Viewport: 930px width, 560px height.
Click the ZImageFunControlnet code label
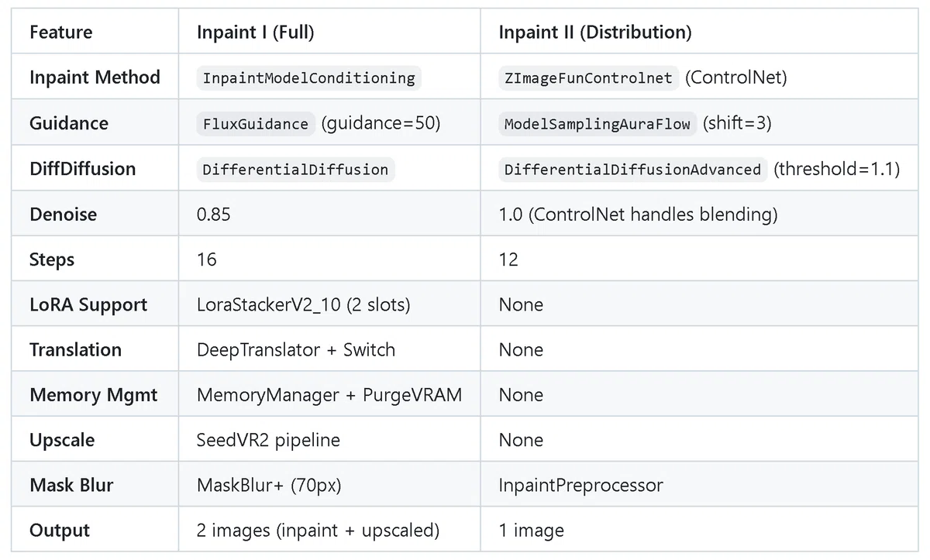588,78
